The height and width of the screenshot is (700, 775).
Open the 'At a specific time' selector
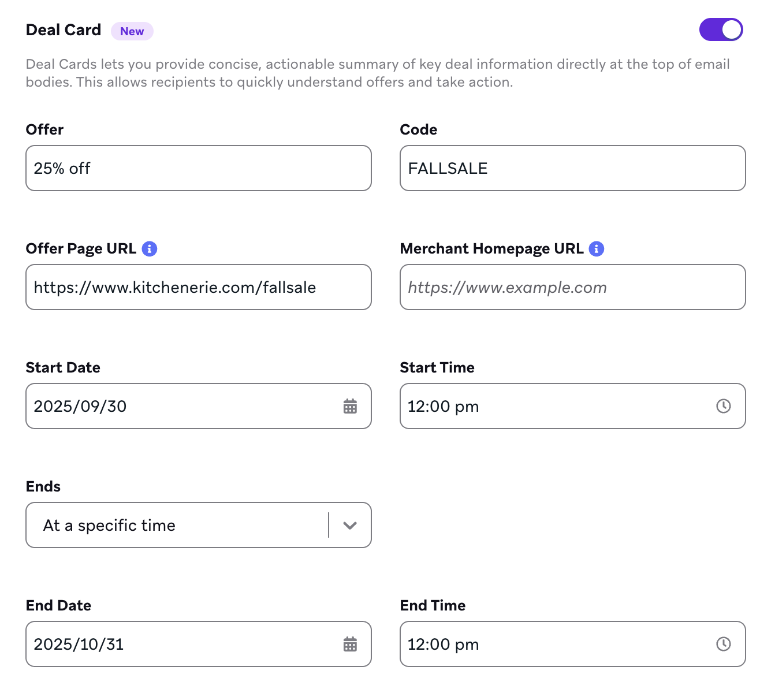pyautogui.click(x=198, y=526)
